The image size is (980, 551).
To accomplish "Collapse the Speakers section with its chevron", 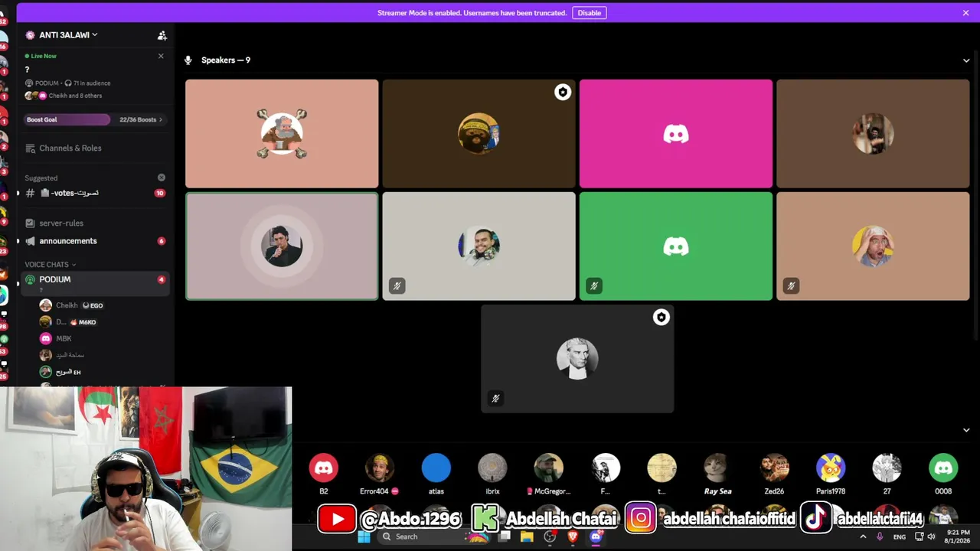I will click(966, 60).
